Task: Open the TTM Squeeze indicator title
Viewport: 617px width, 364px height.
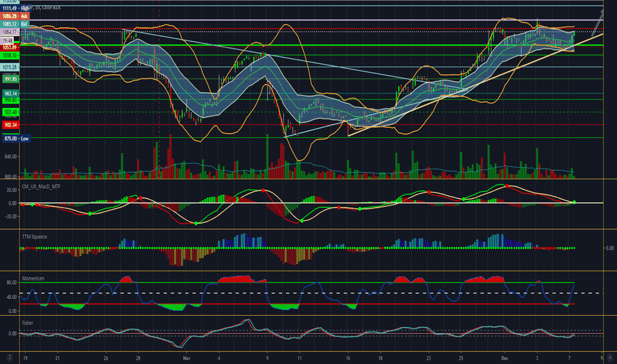Action: (x=34, y=236)
